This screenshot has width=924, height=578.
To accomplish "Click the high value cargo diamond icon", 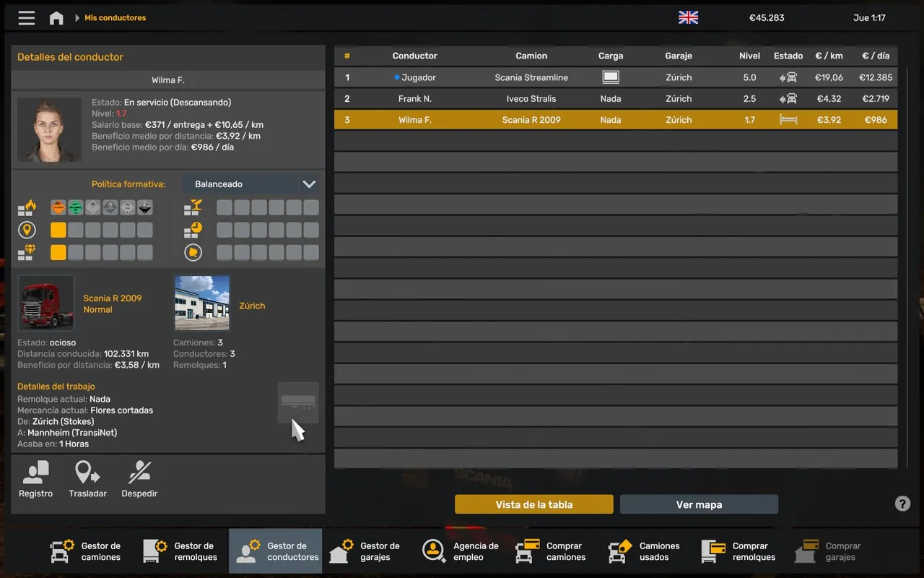I will 27,252.
